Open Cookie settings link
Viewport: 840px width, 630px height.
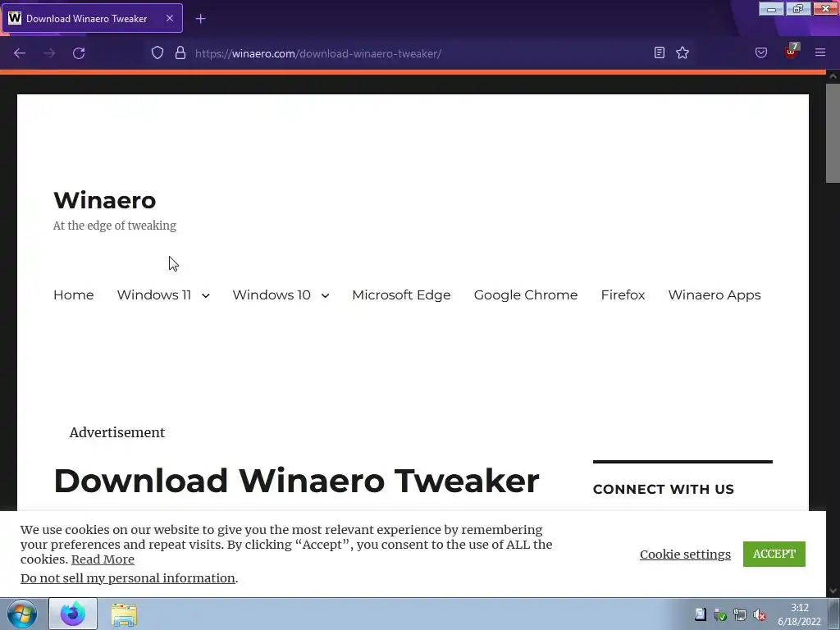685,554
